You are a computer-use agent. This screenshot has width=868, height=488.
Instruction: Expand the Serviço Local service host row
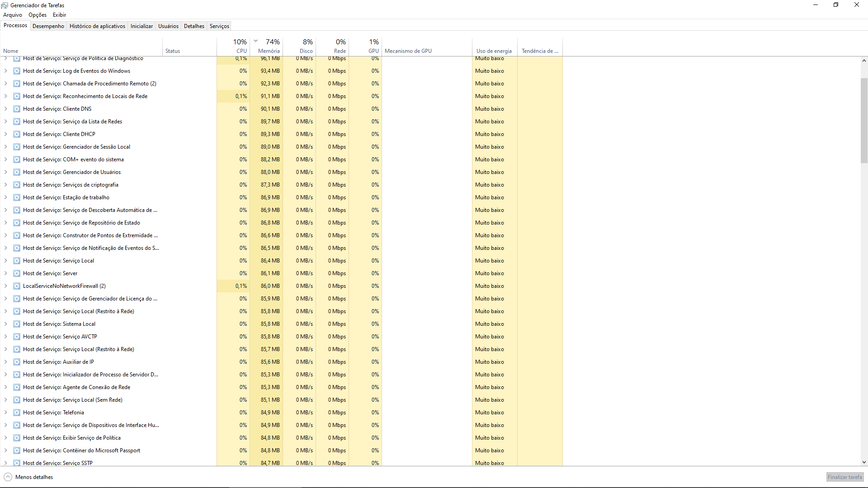tap(6, 261)
